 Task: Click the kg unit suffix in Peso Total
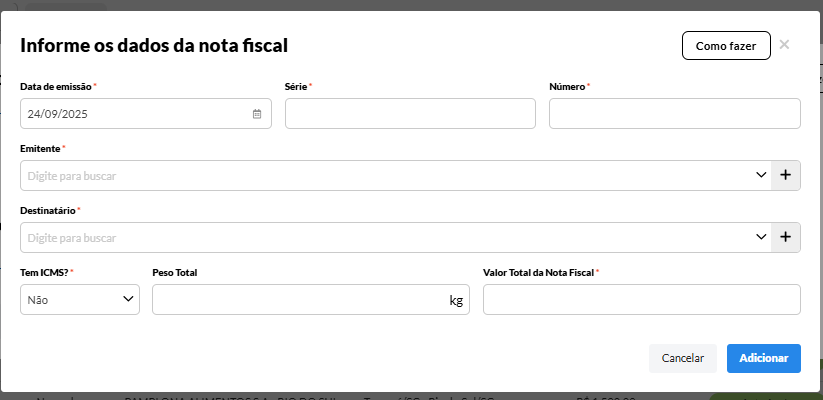click(456, 300)
